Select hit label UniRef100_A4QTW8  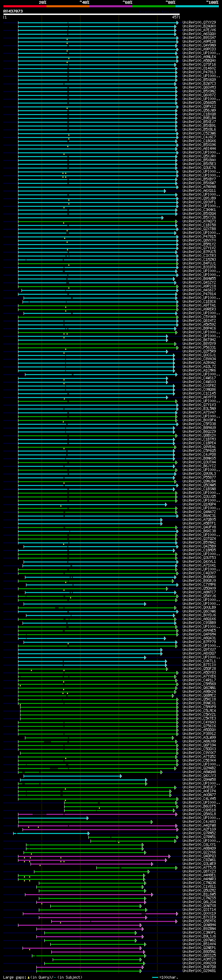199,826
